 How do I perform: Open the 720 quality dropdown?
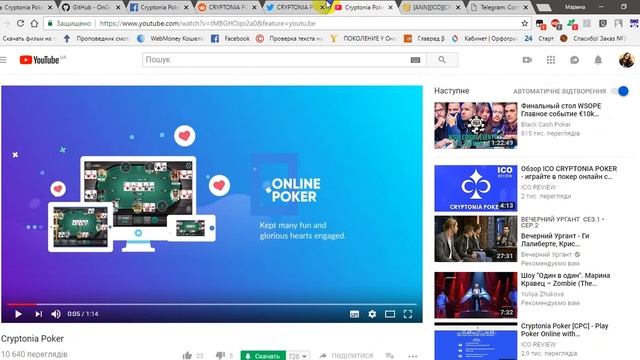(x=298, y=356)
